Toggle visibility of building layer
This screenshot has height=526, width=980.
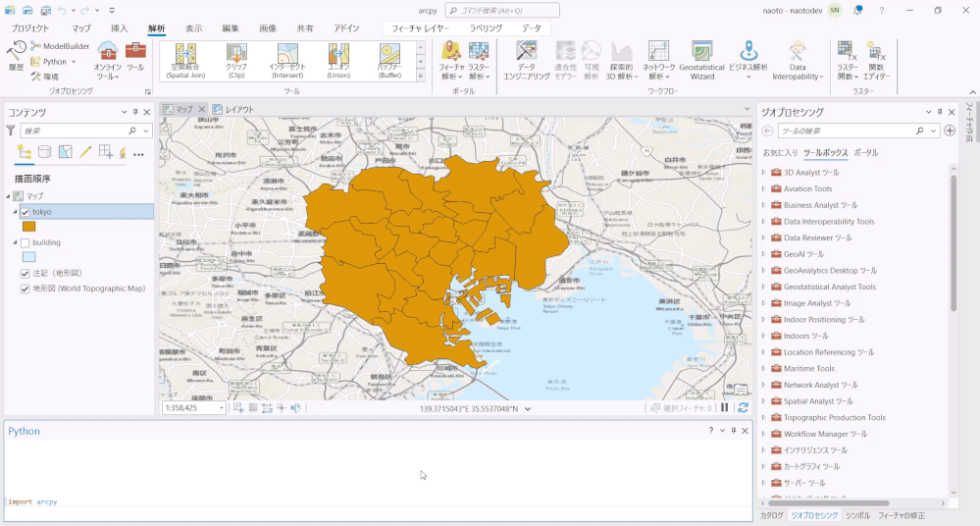(25, 242)
